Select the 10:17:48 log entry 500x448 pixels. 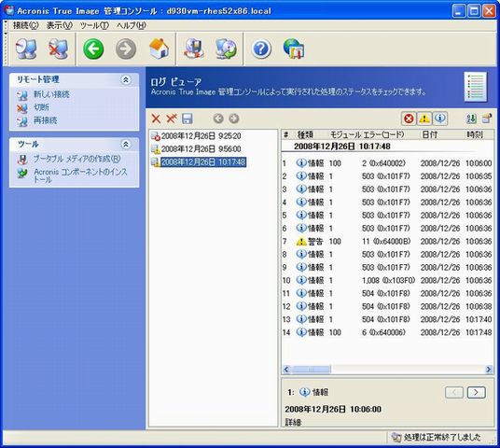203,162
